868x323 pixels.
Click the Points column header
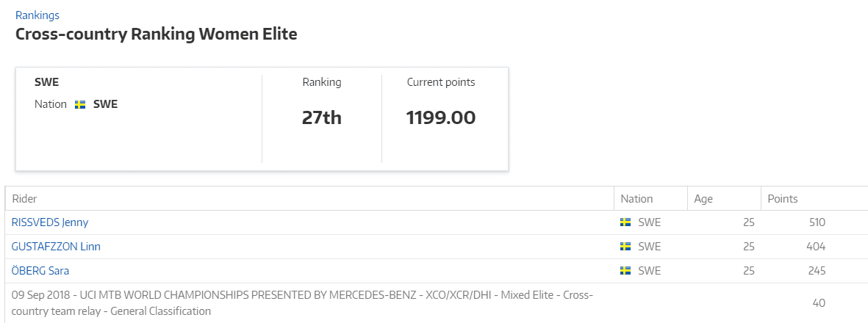click(x=783, y=199)
